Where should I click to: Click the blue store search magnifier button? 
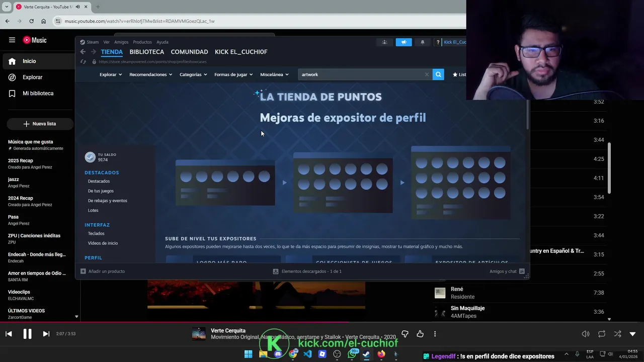click(438, 74)
